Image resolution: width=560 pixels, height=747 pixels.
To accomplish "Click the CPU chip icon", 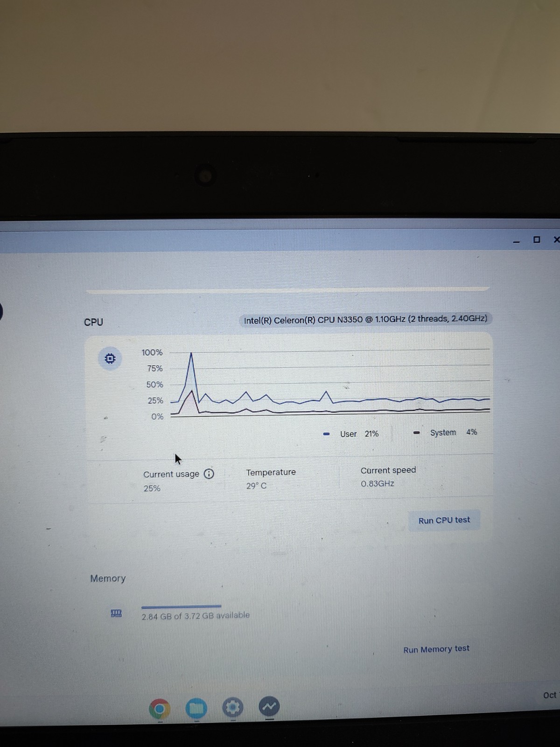I will coord(110,359).
